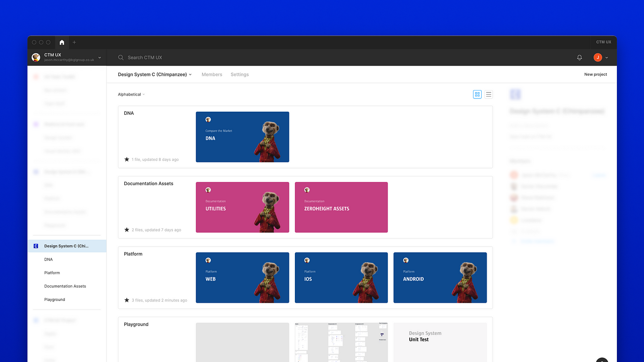This screenshot has height=362, width=644.
Task: Add a new tab with plus icon
Action: (x=74, y=42)
